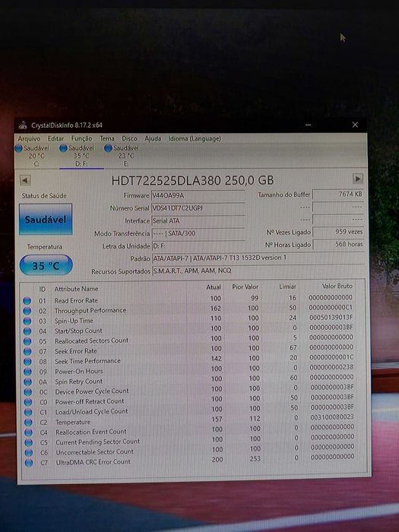Click status dot for Current Pending Sector Count
The width and height of the screenshot is (399, 532).
point(29,442)
